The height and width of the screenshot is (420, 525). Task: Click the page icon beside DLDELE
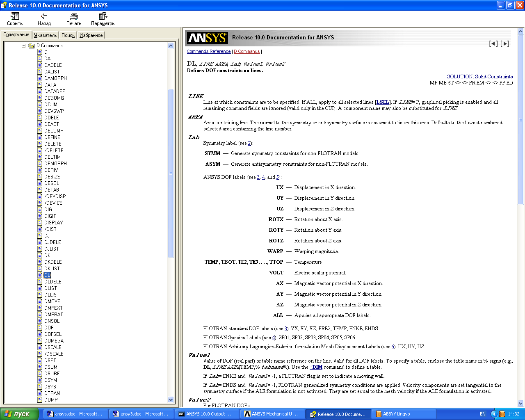[x=40, y=282]
